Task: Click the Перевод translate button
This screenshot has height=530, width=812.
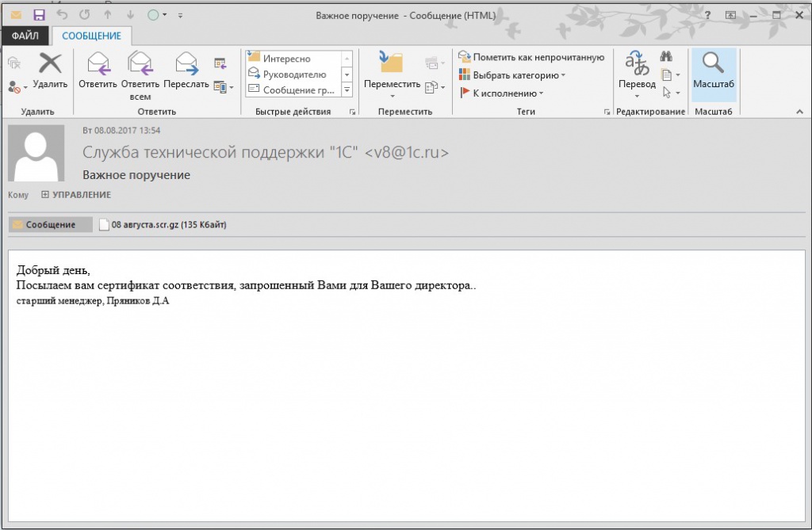Action: pos(637,74)
